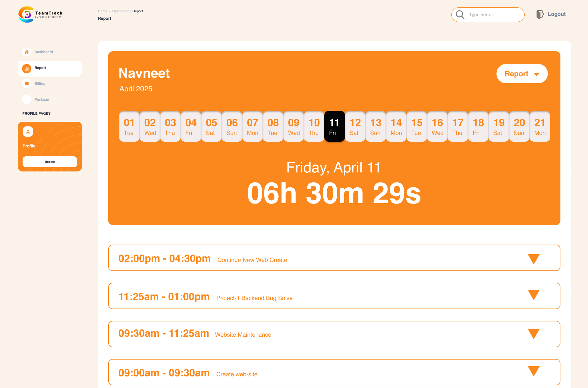Image resolution: width=588 pixels, height=388 pixels.
Task: Click the 09:00am - 09:30am time range
Action: [164, 373]
